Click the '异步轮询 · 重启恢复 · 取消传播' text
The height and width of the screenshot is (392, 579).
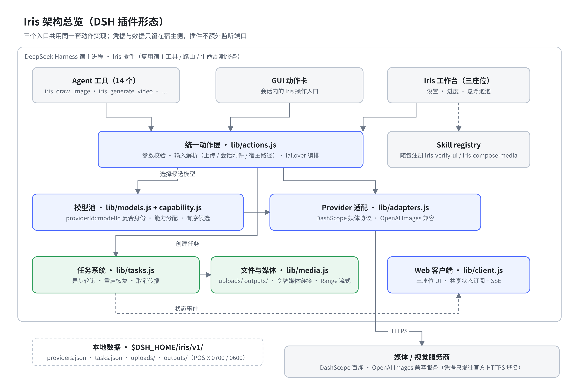click(x=116, y=281)
